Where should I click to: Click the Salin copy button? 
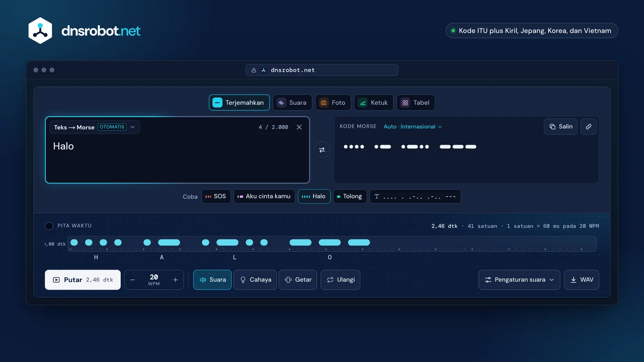pyautogui.click(x=561, y=127)
